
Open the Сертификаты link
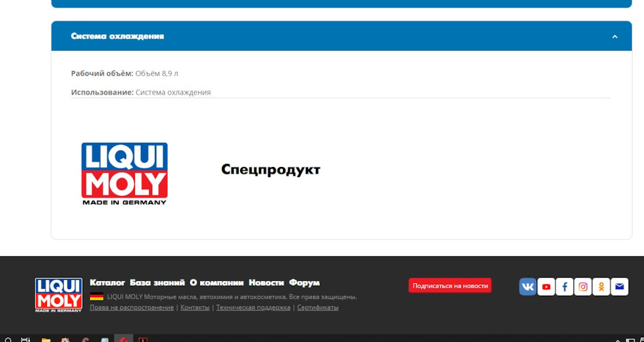pyautogui.click(x=317, y=307)
